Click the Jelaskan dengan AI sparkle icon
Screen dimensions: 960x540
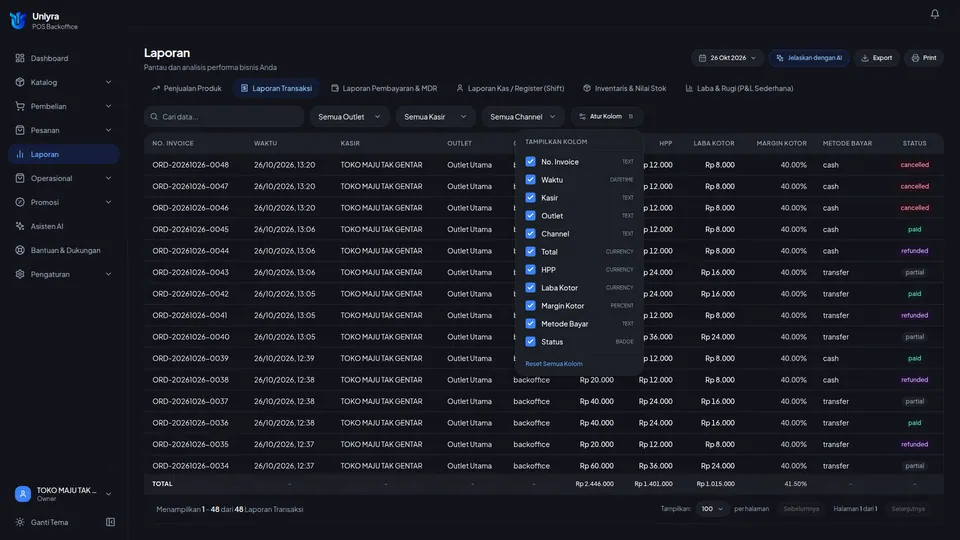pos(779,58)
